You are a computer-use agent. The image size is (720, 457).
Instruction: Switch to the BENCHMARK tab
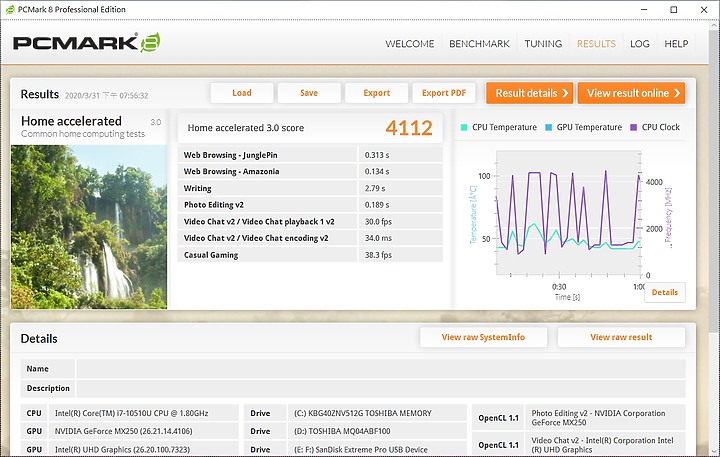tap(479, 44)
